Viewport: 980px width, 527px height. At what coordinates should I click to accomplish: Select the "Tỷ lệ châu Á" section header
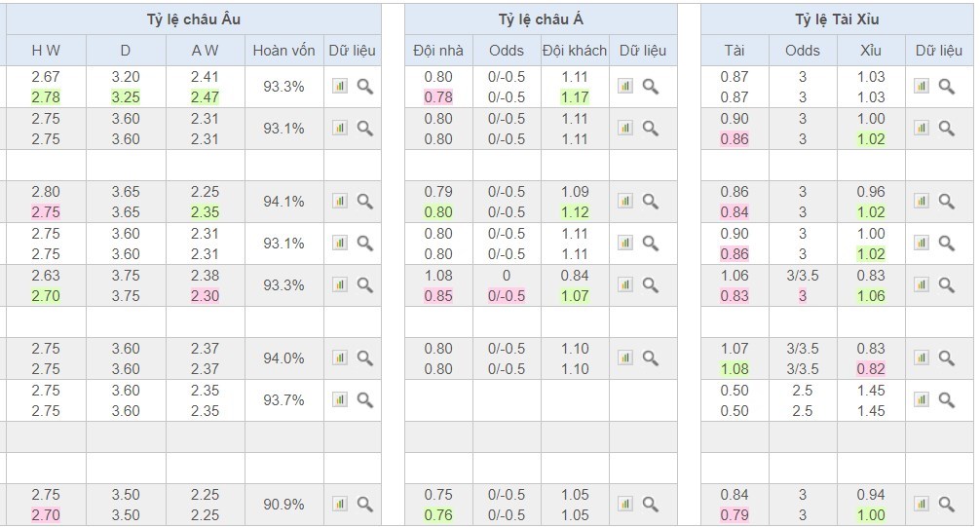click(x=541, y=19)
